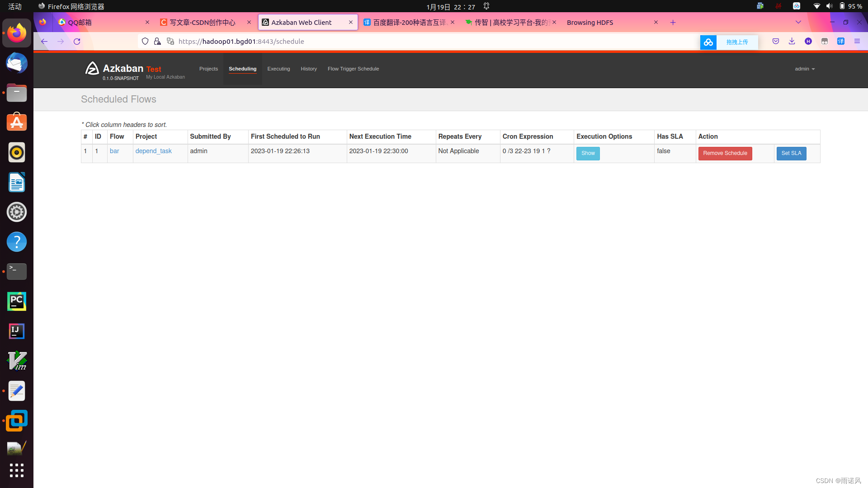Go back with browser arrow

click(x=44, y=42)
